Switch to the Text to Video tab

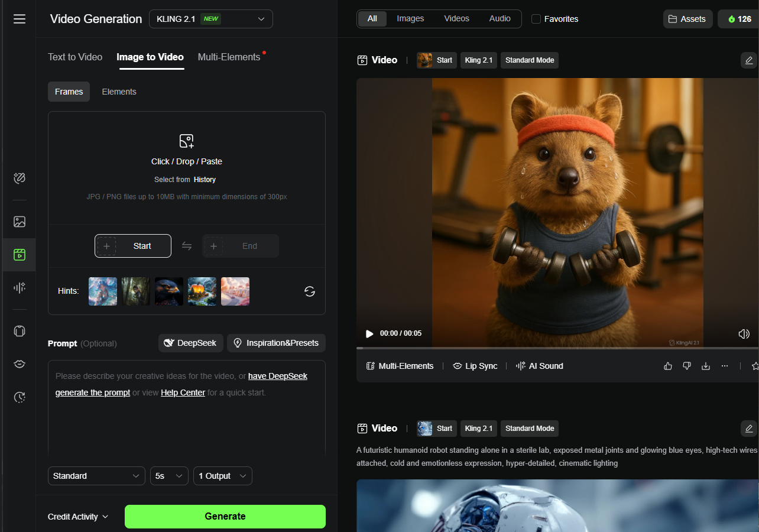click(75, 57)
